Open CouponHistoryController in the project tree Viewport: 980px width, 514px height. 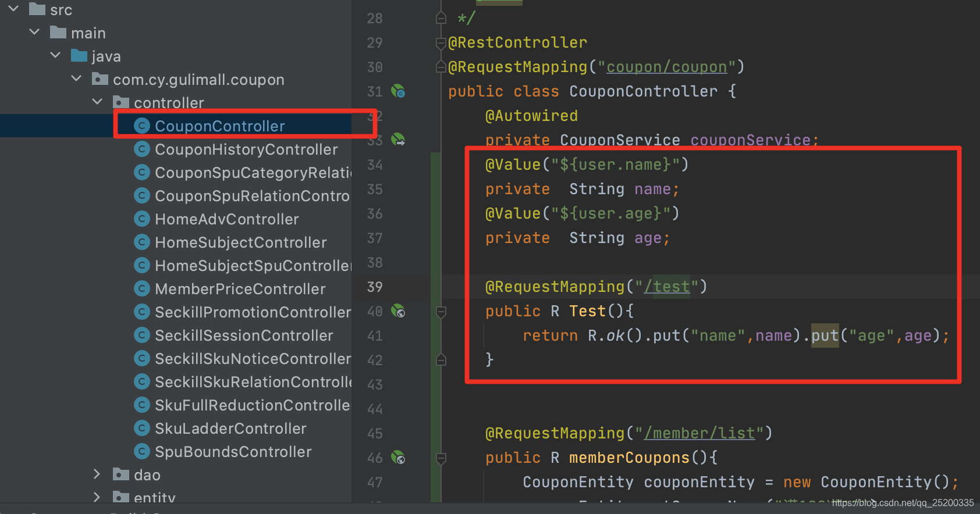pyautogui.click(x=246, y=149)
